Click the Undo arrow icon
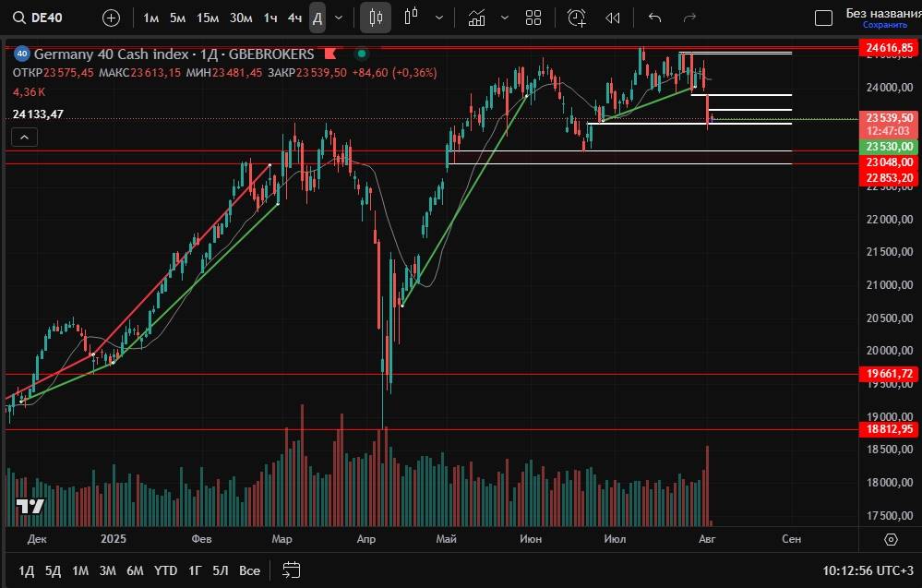The image size is (922, 588). (655, 18)
